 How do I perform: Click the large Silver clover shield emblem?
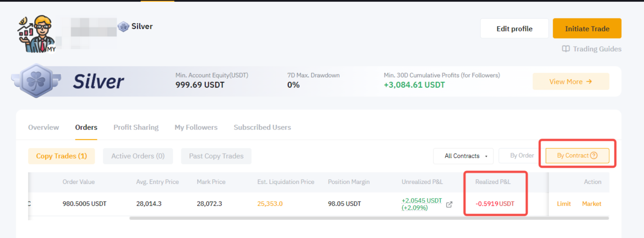point(36,81)
